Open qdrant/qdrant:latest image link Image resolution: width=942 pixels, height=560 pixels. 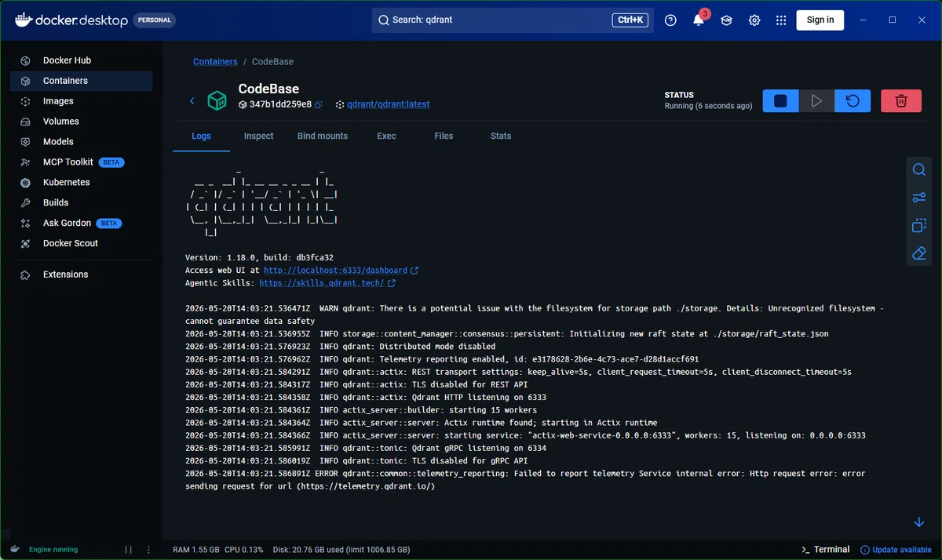[389, 104]
